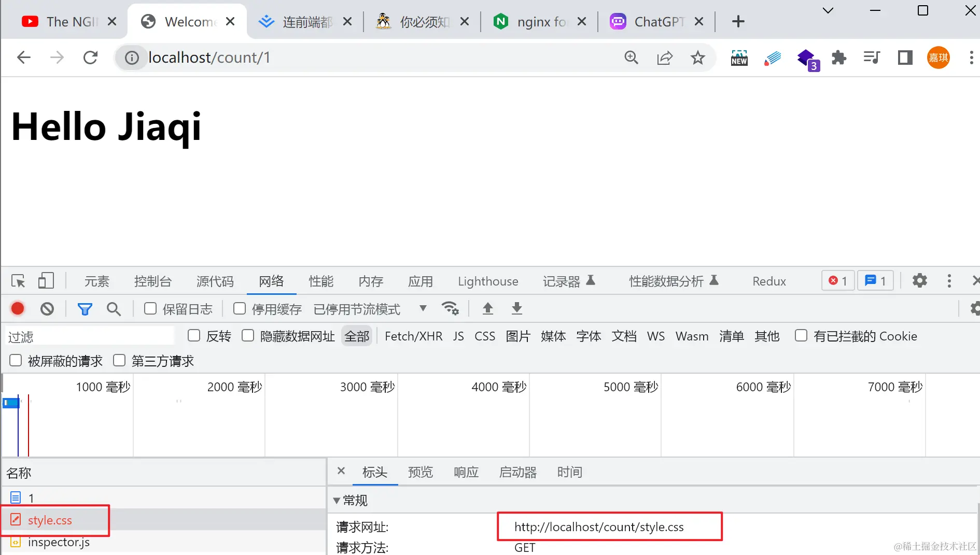Reload the localhost page
This screenshot has width=980, height=555.
(91, 58)
